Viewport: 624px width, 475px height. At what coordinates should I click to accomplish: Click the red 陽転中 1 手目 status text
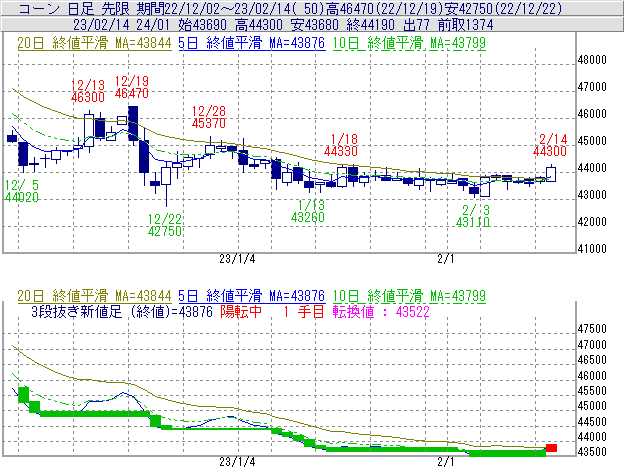point(272,311)
